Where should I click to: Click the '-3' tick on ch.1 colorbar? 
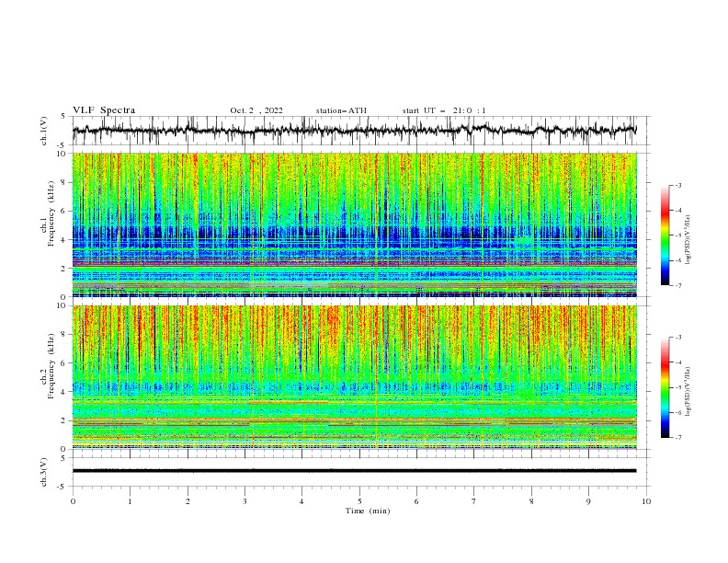(x=678, y=185)
